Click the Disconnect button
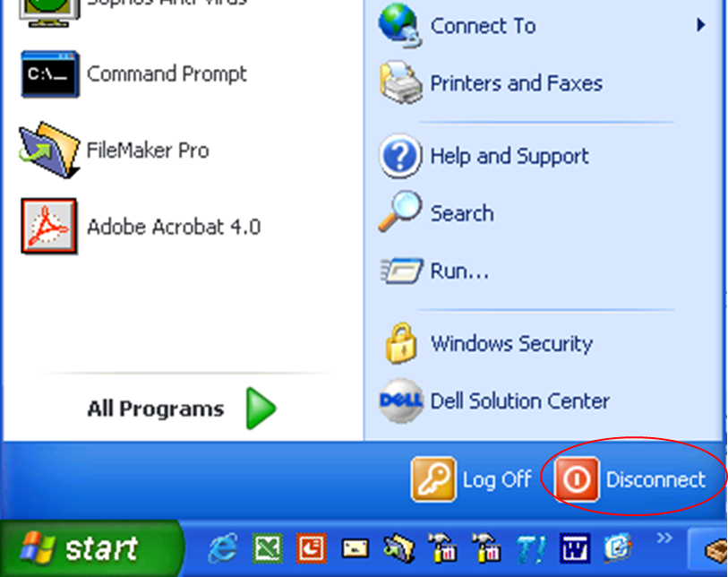This screenshot has width=728, height=577. pos(630,479)
